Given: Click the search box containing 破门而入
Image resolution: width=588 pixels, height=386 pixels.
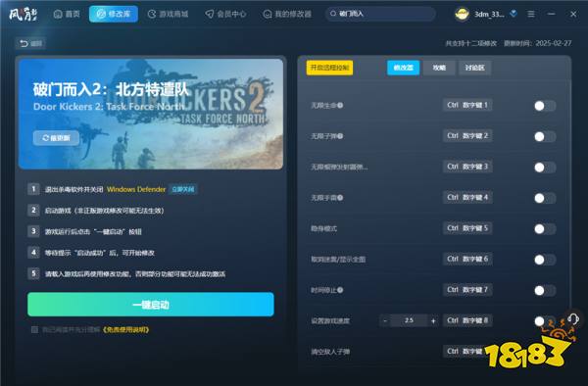Looking at the screenshot, I should tap(380, 14).
